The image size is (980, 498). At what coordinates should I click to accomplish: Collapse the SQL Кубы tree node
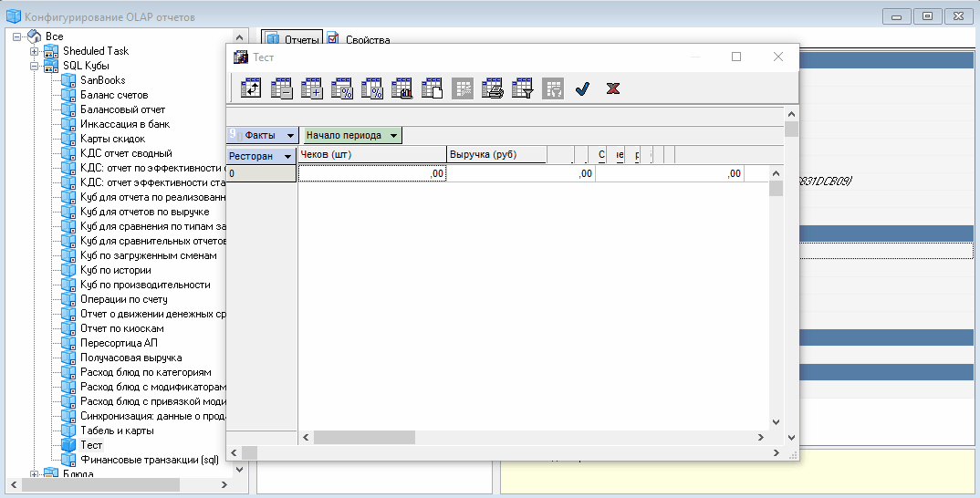pyautogui.click(x=34, y=66)
